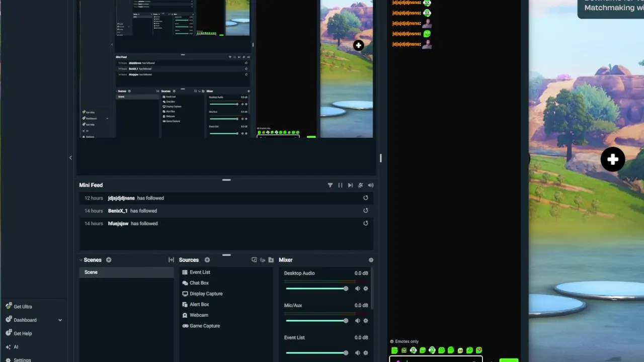
Task: Expand the Dashboard dropdown chevron
Action: pyautogui.click(x=60, y=320)
